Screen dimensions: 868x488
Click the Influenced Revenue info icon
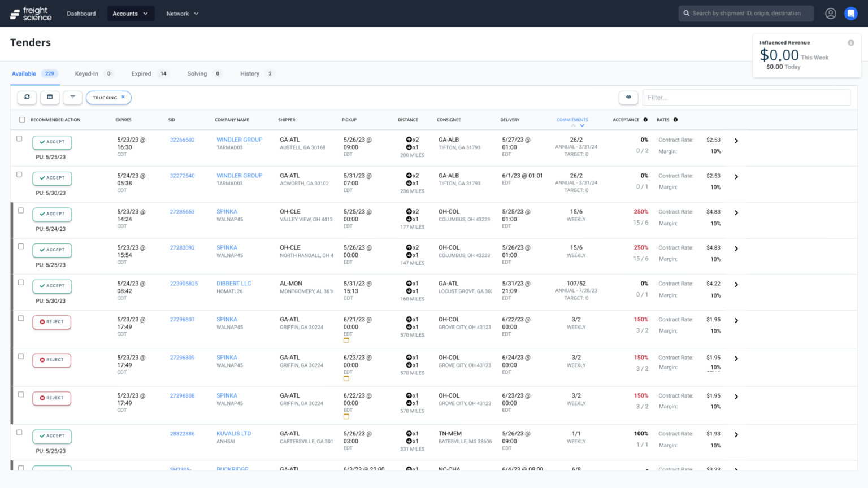click(851, 42)
